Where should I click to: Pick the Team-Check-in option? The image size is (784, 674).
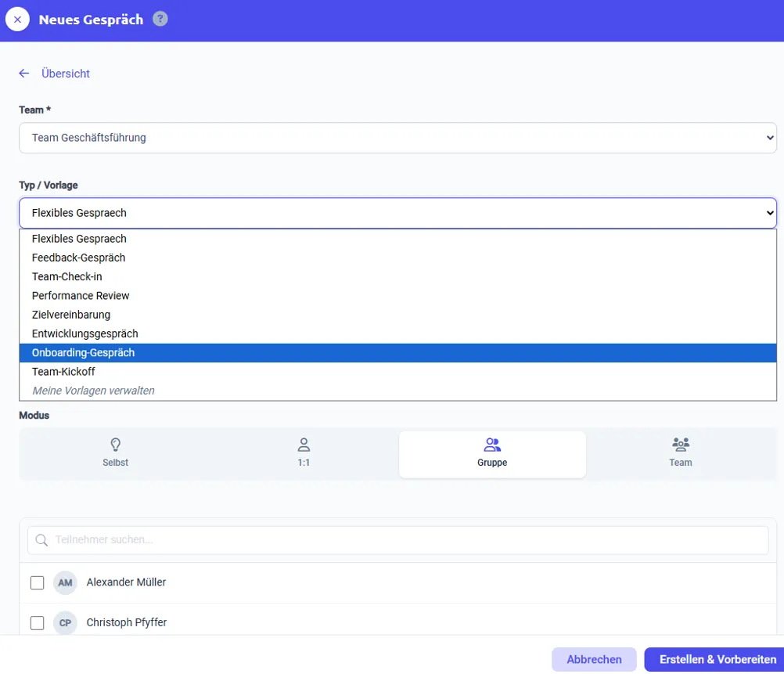click(x=397, y=276)
